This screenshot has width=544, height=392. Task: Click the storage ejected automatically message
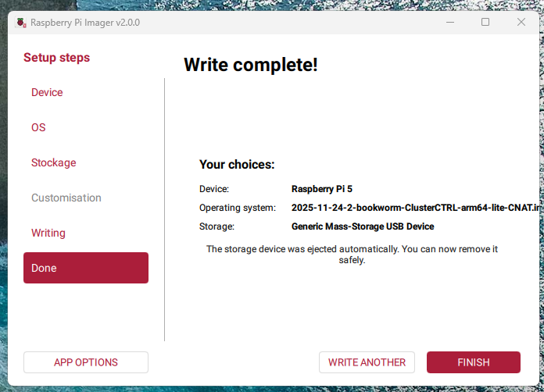pyautogui.click(x=352, y=255)
